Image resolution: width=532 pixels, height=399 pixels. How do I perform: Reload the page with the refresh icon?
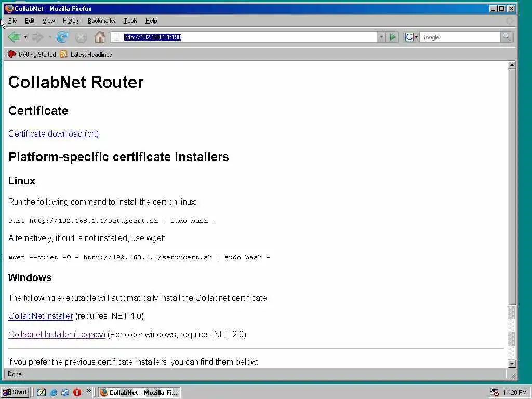click(62, 37)
